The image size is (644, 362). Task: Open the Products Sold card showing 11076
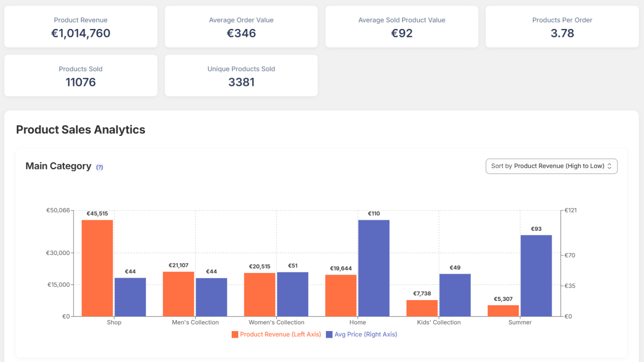80,76
